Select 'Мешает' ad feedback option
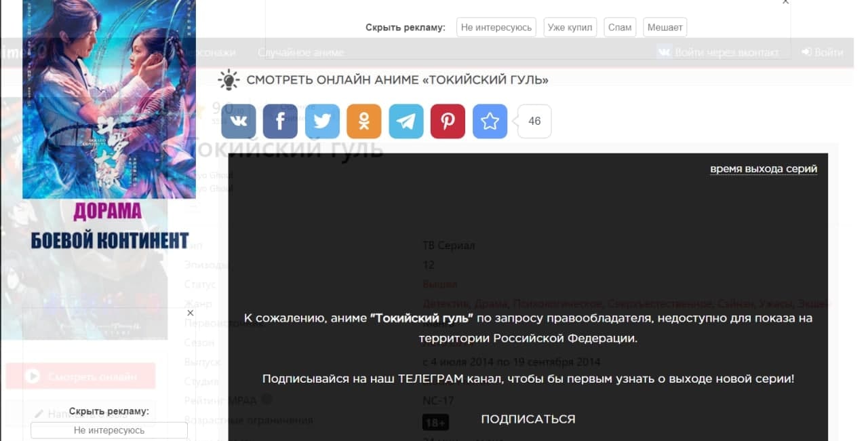Image resolution: width=868 pixels, height=441 pixels. tap(665, 27)
